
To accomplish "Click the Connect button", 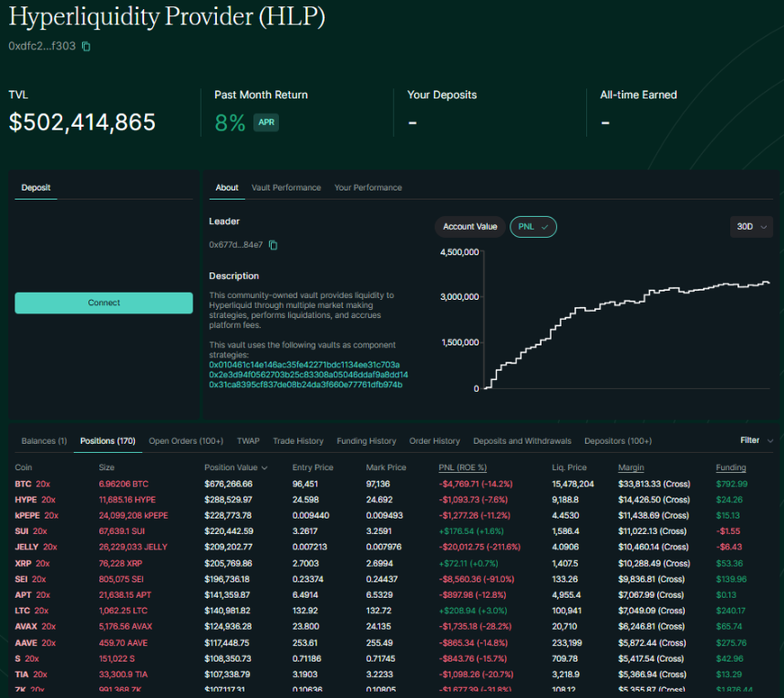I will 104,303.
